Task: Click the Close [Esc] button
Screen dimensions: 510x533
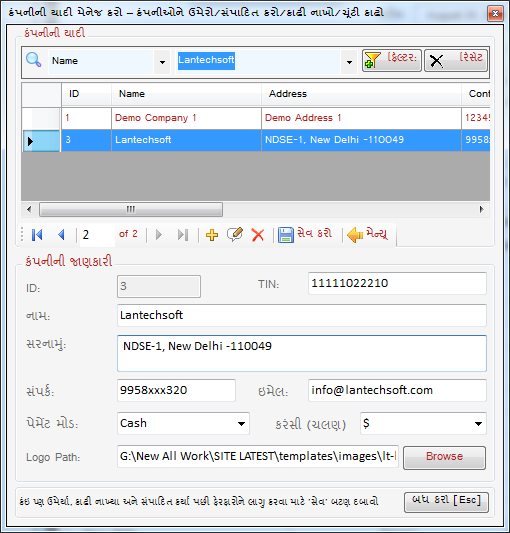Action: (446, 502)
